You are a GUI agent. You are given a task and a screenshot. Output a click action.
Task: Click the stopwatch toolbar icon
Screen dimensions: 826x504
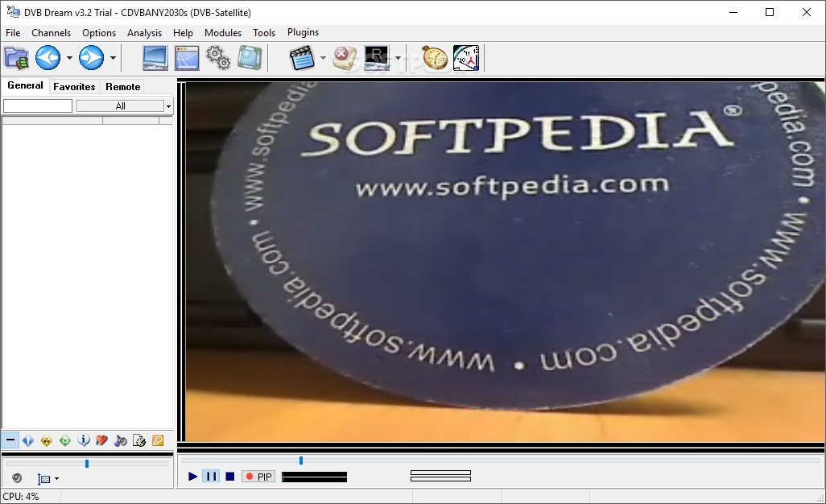tap(435, 58)
